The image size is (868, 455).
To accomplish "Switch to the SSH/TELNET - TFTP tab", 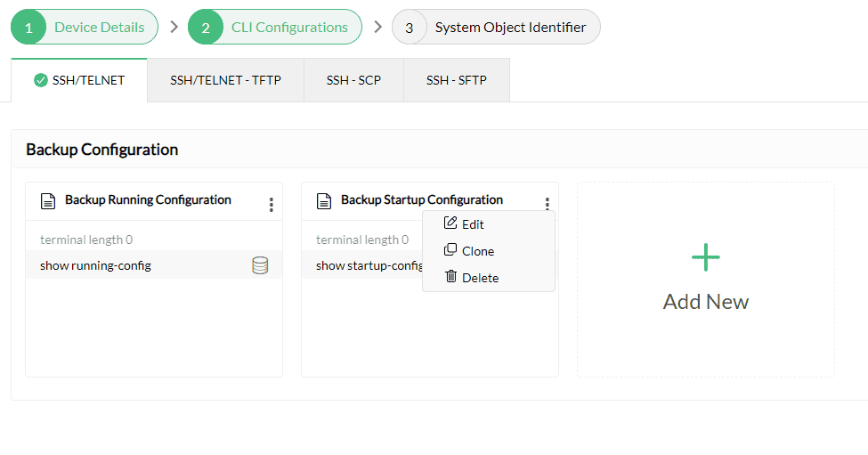I will [x=225, y=80].
